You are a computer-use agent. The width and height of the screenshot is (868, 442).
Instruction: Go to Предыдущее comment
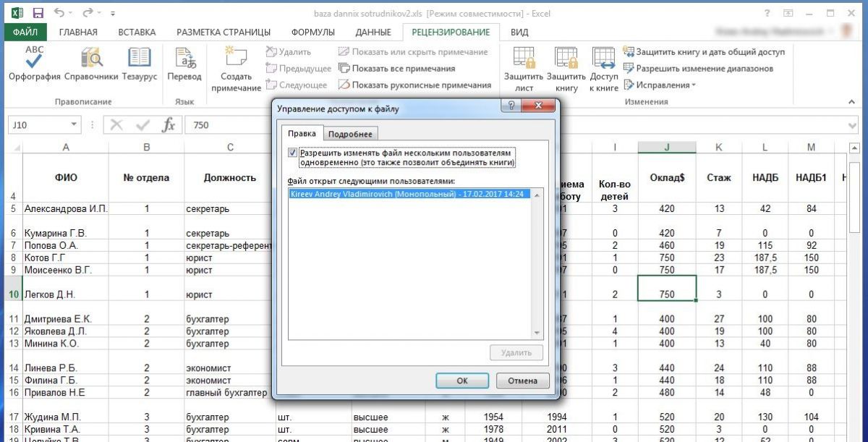(298, 69)
